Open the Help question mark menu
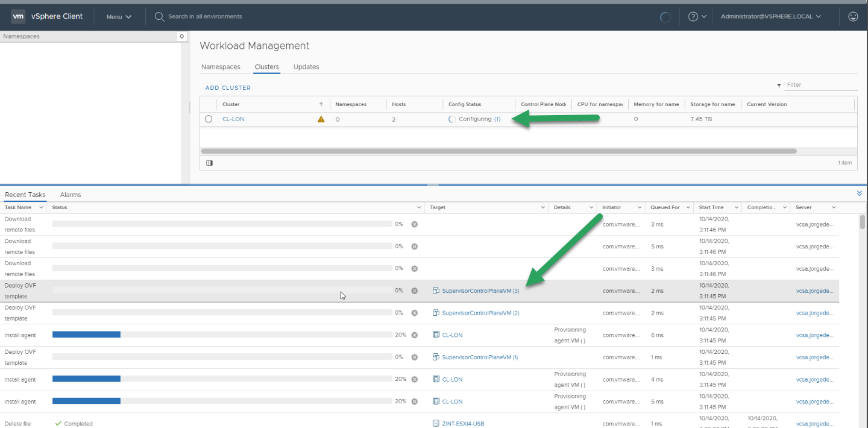Image resolution: width=868 pixels, height=428 pixels. coord(697,16)
